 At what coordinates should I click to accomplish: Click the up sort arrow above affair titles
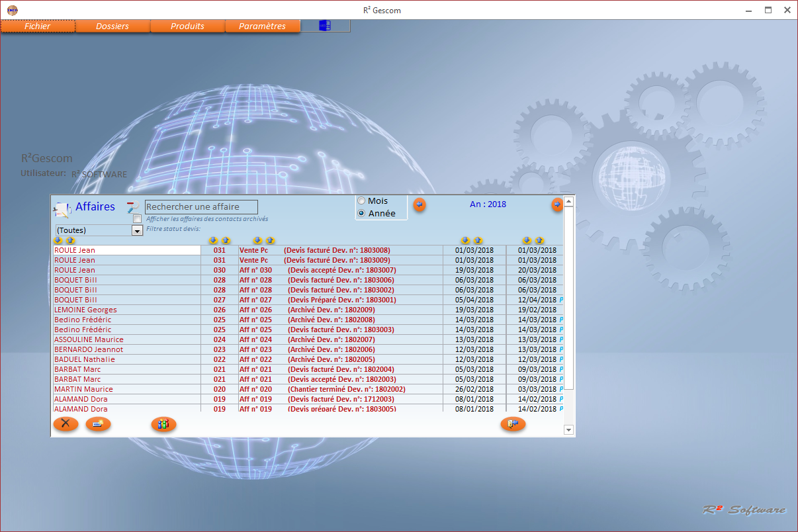[270, 240]
